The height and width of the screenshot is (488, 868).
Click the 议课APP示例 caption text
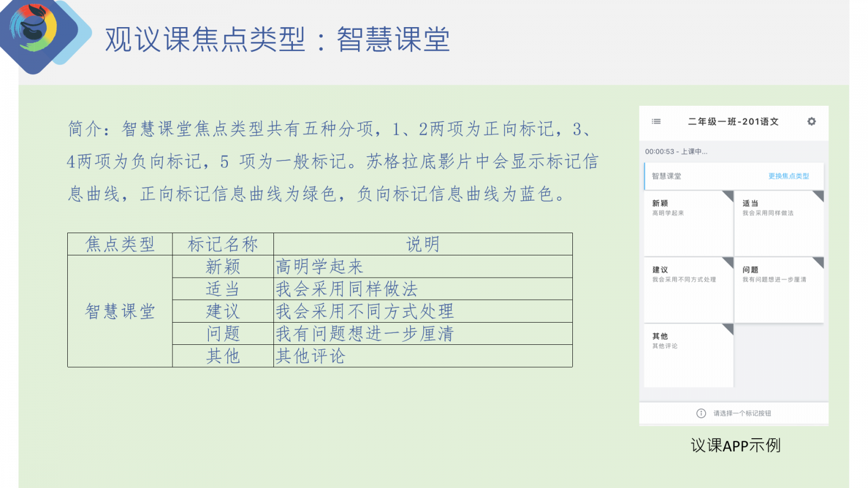pyautogui.click(x=735, y=446)
